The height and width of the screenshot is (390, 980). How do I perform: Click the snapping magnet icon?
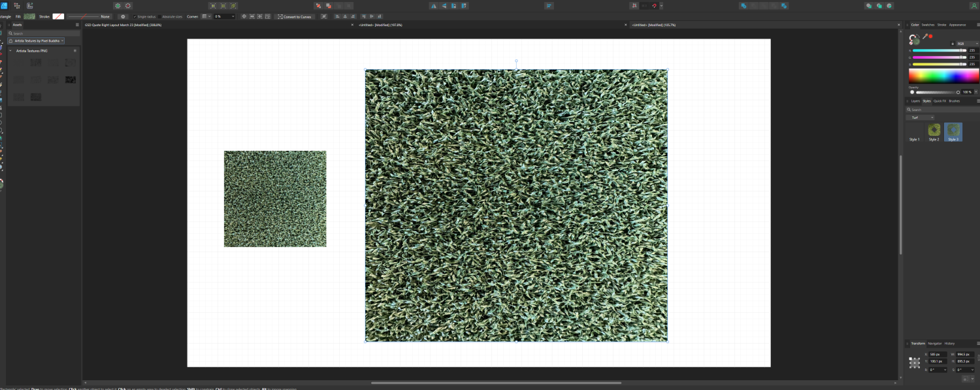(x=654, y=5)
